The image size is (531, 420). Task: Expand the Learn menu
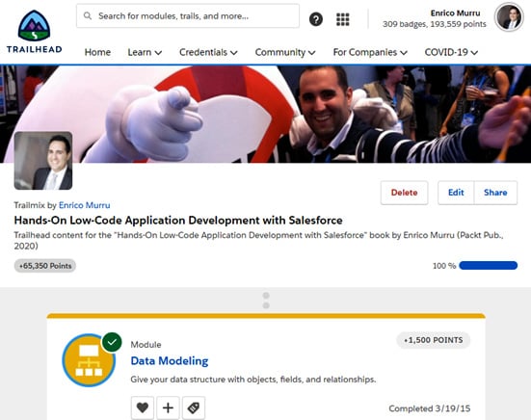point(145,52)
